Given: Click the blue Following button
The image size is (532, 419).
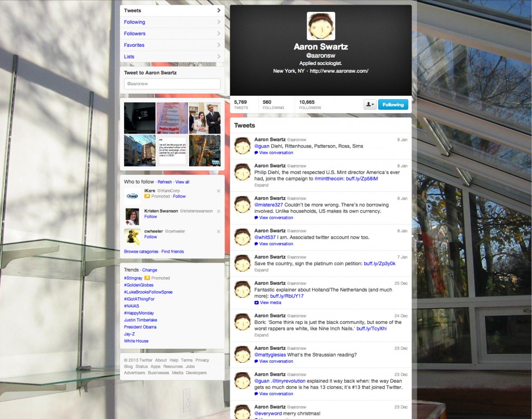Looking at the screenshot, I should [x=393, y=104].
